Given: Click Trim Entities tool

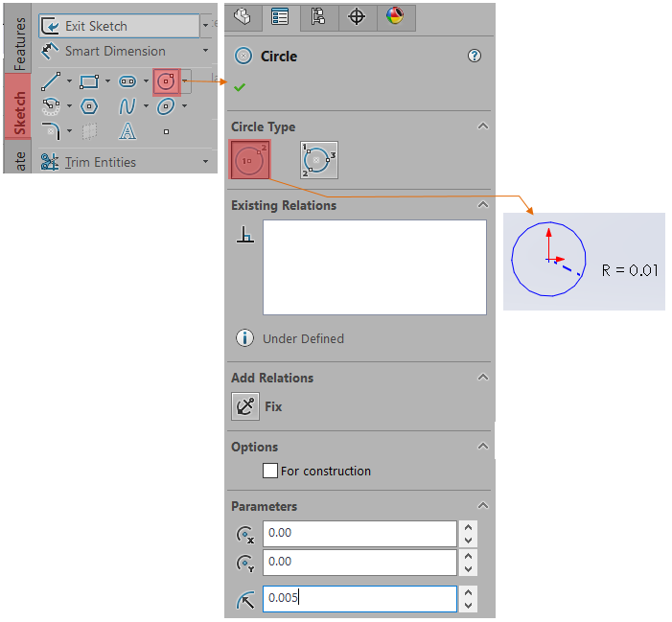Looking at the screenshot, I should click(89, 162).
